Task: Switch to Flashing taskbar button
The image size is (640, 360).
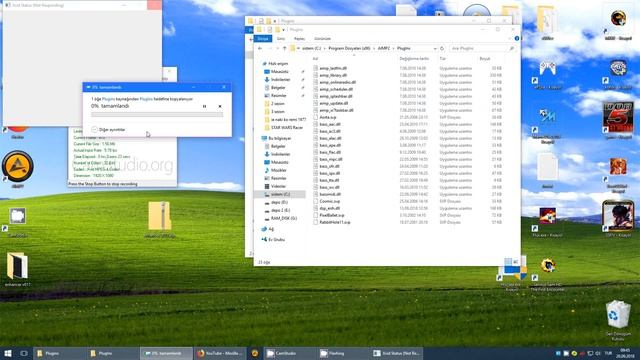Action: (x=343, y=353)
